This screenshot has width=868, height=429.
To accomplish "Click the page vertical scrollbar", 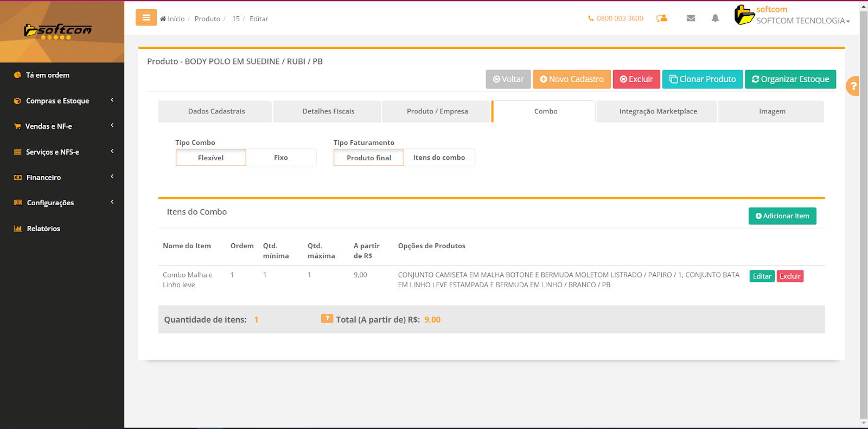I will tap(863, 217).
